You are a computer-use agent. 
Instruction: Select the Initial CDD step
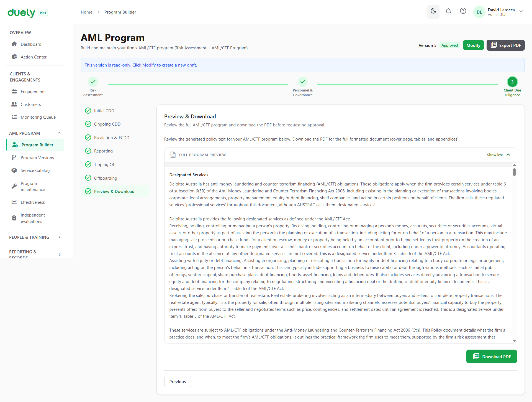pos(115,111)
